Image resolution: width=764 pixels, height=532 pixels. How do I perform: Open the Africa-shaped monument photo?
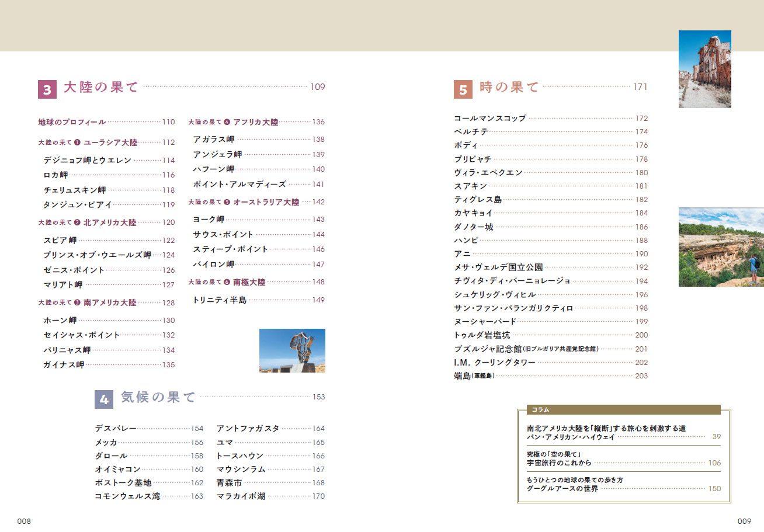point(292,350)
